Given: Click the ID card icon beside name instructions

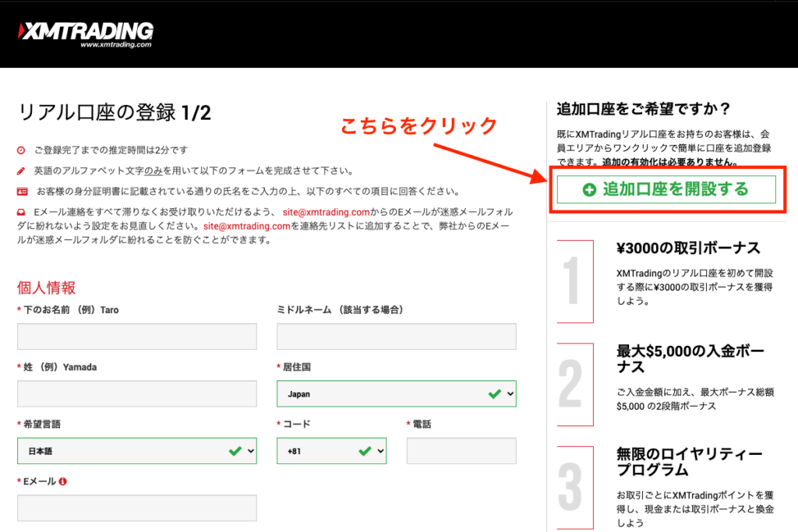Looking at the screenshot, I should (x=21, y=192).
